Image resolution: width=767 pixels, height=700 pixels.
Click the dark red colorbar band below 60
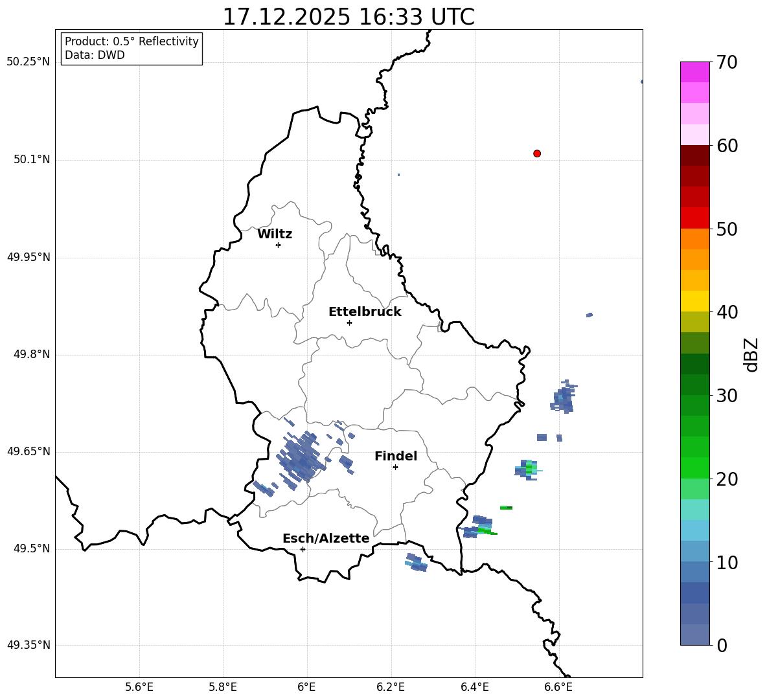pos(695,155)
